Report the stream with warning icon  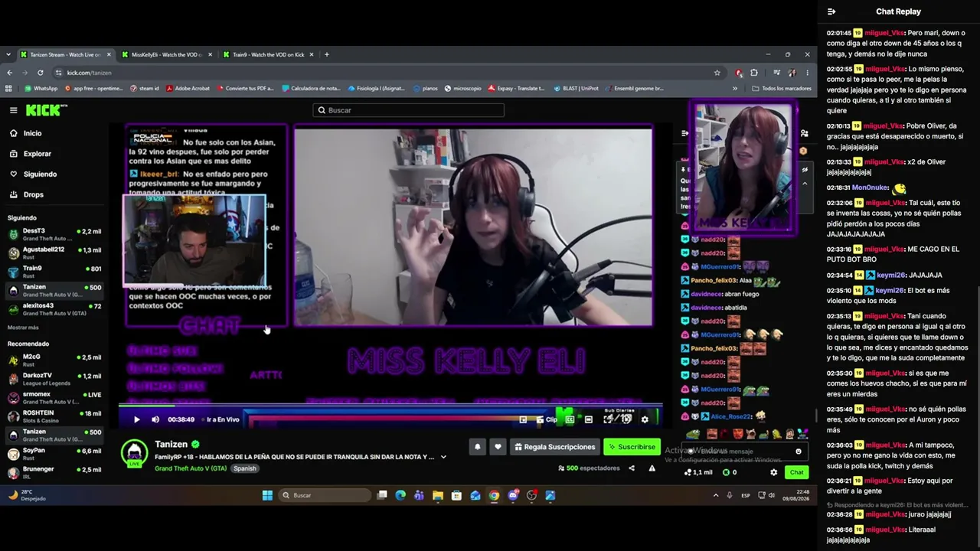click(652, 468)
